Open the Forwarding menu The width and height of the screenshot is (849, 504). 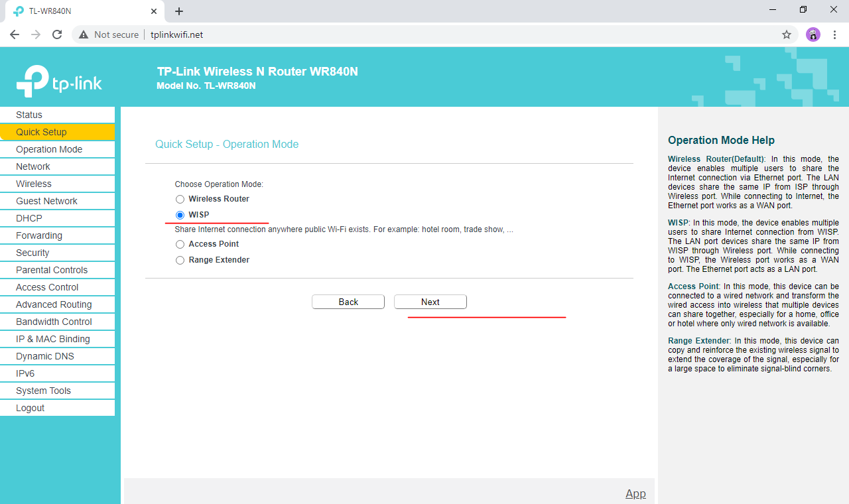[x=57, y=235]
